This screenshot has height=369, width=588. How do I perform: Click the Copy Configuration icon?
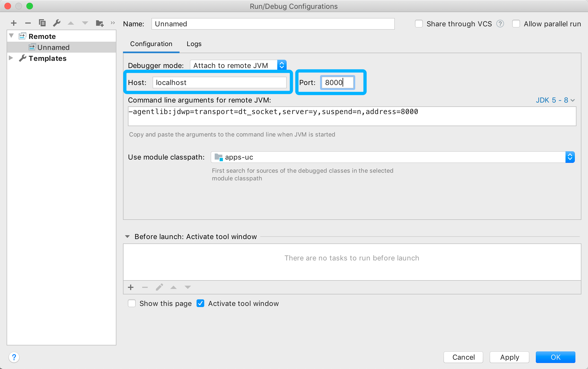[x=42, y=23]
